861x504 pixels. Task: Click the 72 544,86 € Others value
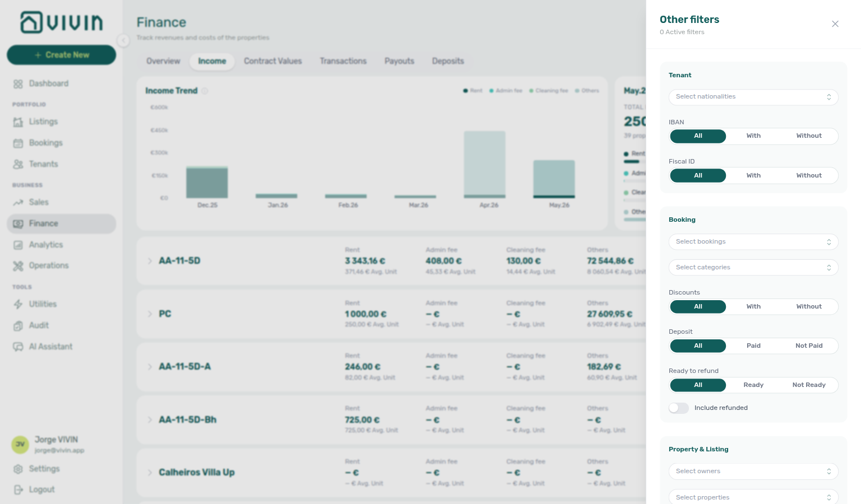coord(610,261)
